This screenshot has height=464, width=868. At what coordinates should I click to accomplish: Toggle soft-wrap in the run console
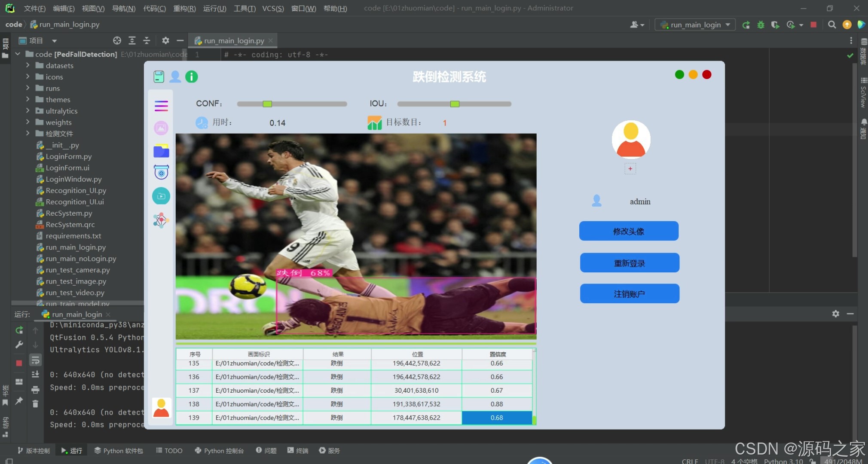35,360
